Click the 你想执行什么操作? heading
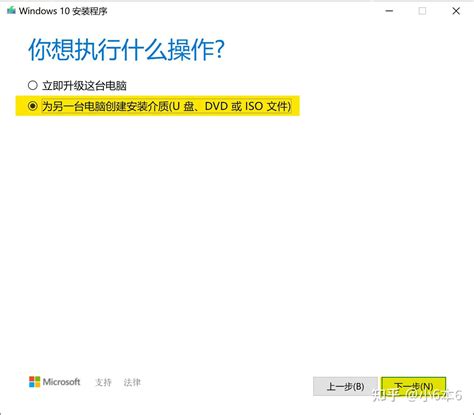This screenshot has height=415, width=474. (x=126, y=50)
